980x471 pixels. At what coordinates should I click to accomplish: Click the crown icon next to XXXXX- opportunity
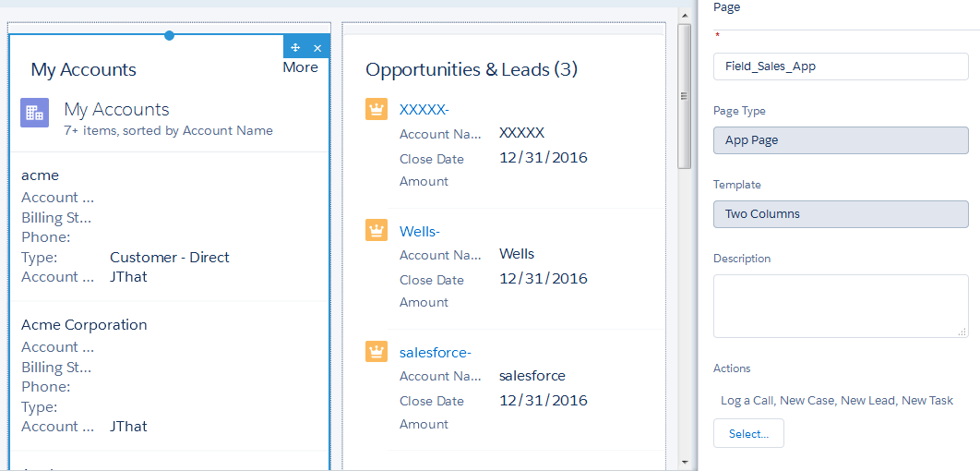coord(376,110)
